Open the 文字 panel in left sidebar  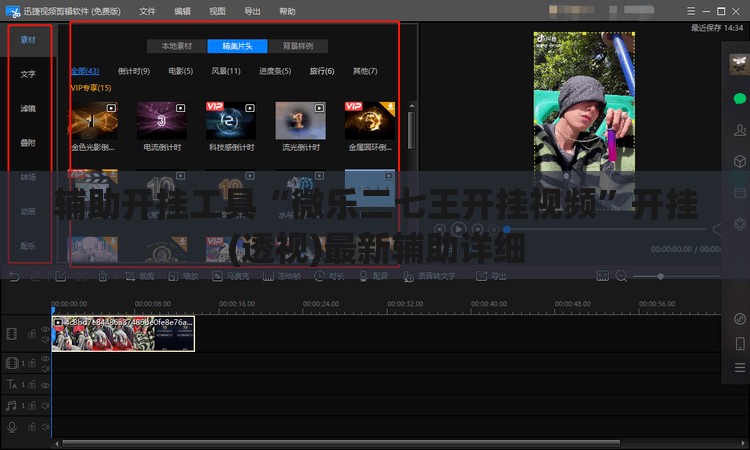coord(28,74)
